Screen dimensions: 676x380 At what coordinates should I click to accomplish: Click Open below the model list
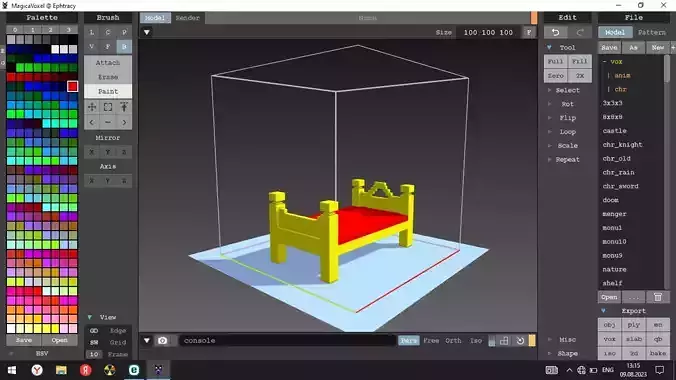coord(609,297)
